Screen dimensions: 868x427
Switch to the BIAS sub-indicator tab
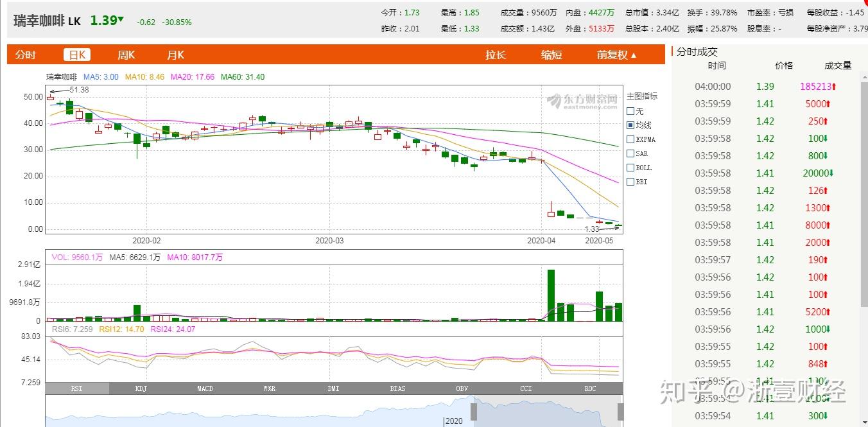tap(397, 388)
